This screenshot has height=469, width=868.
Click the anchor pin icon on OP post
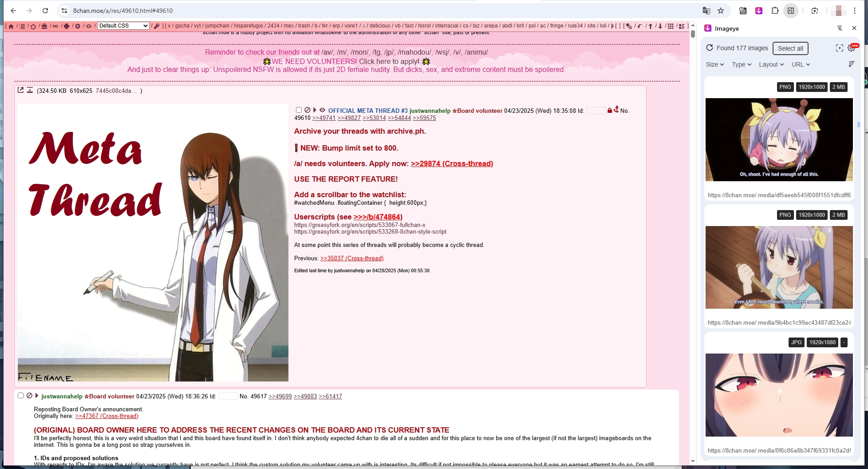(616, 109)
